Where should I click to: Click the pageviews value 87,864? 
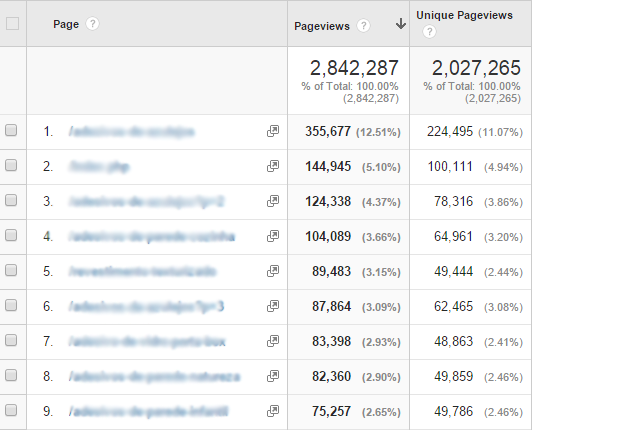pos(331,306)
